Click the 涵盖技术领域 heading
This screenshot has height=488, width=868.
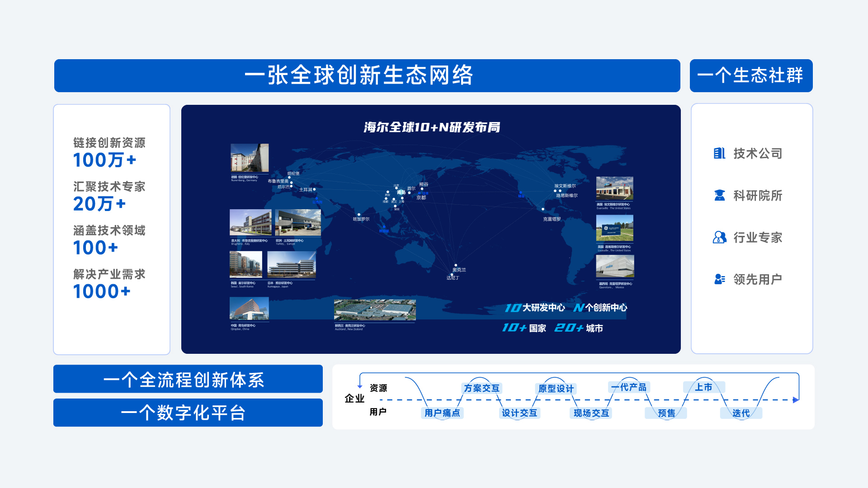tap(109, 230)
